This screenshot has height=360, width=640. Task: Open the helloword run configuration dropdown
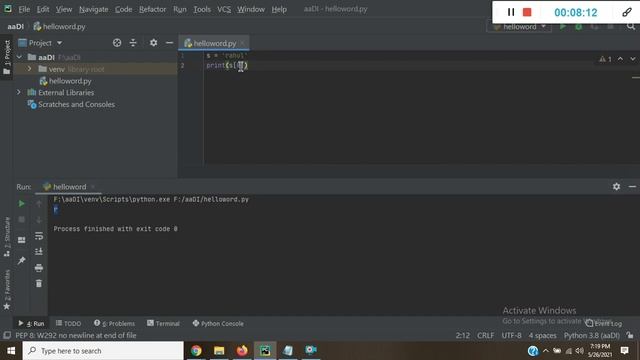[x=519, y=27]
